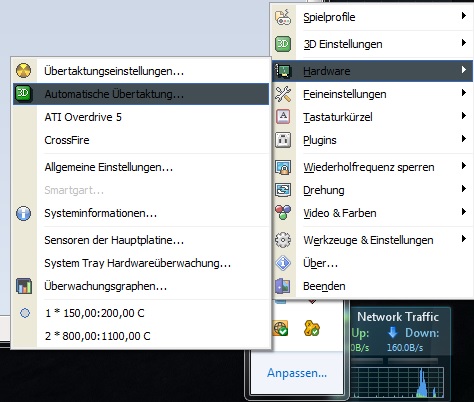Click the yellow Übertaktungseinstellungen icon

23,71
